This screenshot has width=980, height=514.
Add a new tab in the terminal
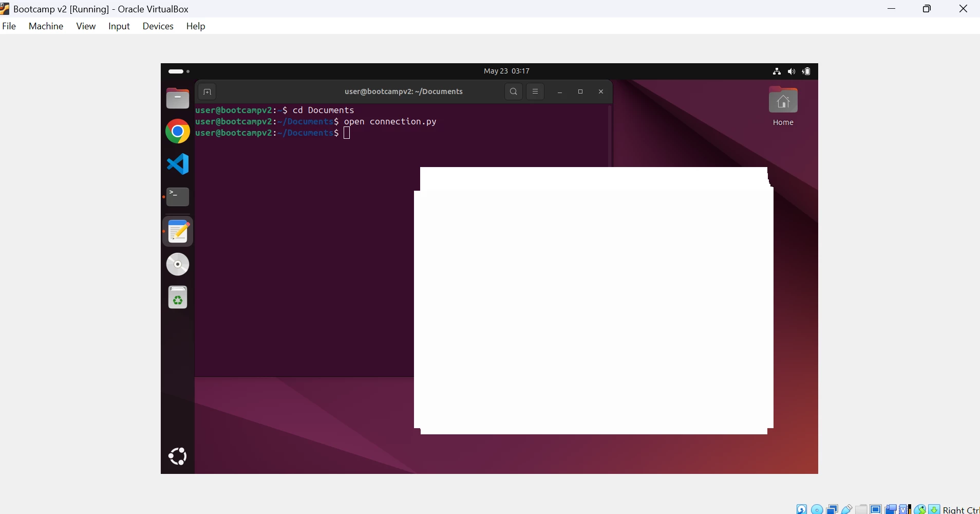(207, 92)
